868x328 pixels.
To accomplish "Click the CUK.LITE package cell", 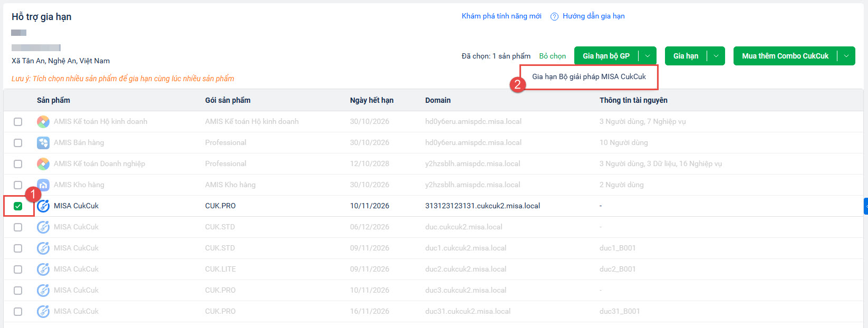I will click(x=220, y=269).
